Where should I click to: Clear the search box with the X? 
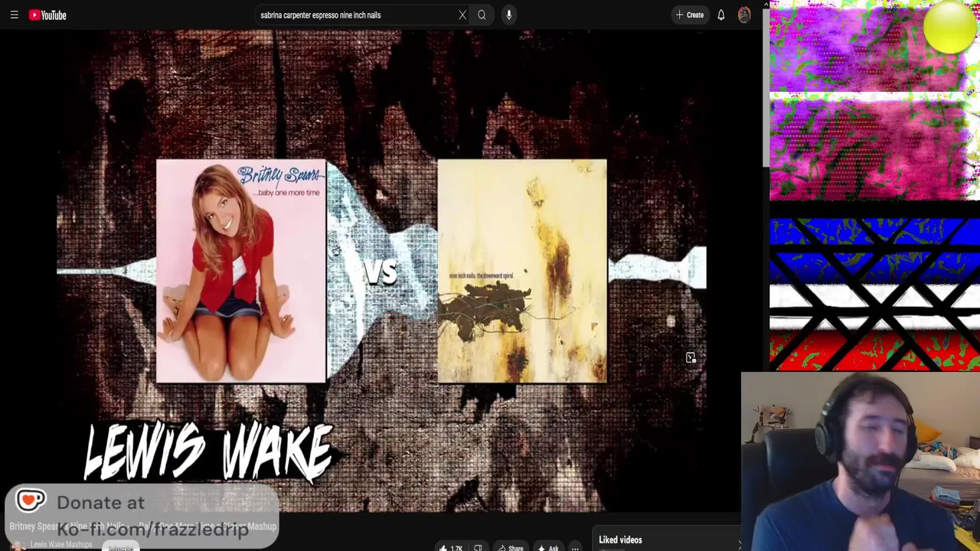[462, 15]
